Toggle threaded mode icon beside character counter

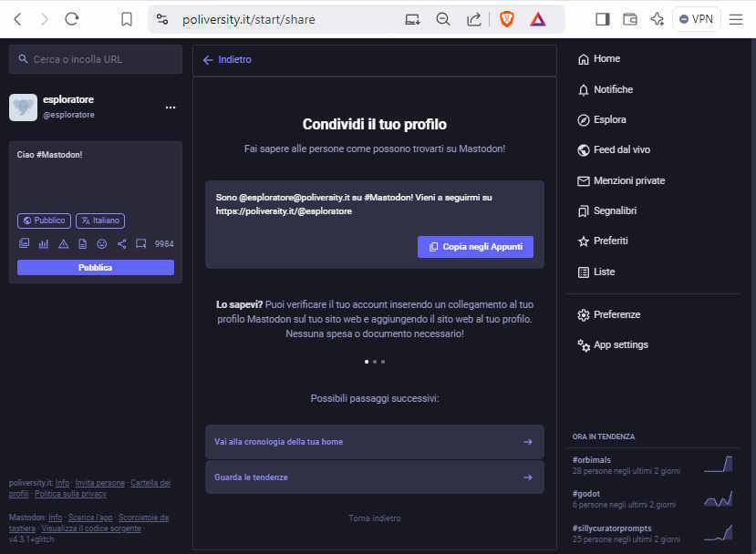pos(140,244)
